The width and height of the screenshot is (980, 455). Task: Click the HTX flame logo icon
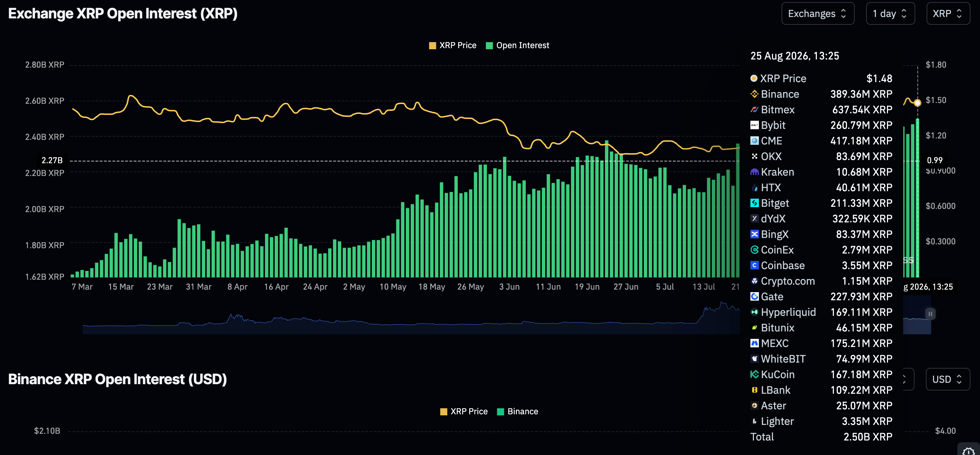pyautogui.click(x=754, y=188)
